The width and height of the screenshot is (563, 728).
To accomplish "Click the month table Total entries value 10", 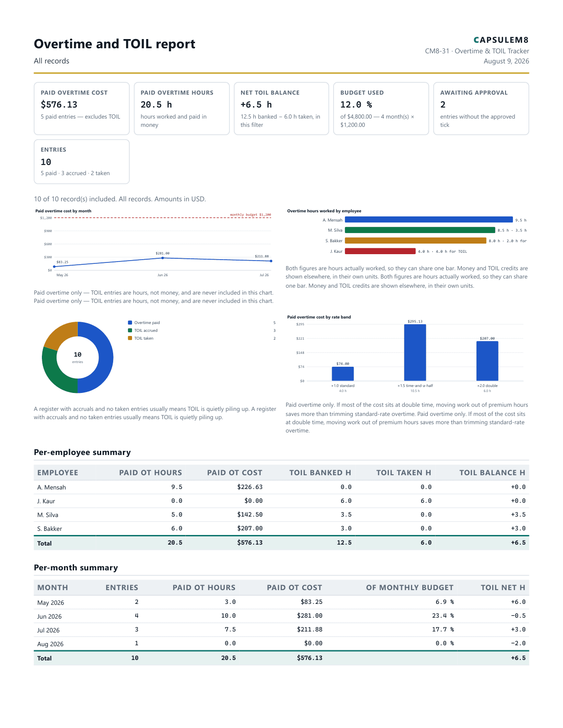I will 135,658.
